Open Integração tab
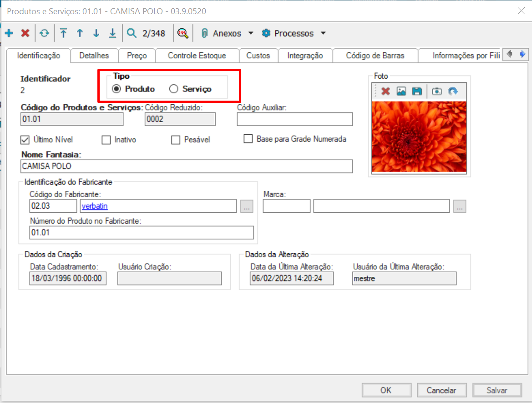This screenshot has width=532, height=403. coord(305,56)
